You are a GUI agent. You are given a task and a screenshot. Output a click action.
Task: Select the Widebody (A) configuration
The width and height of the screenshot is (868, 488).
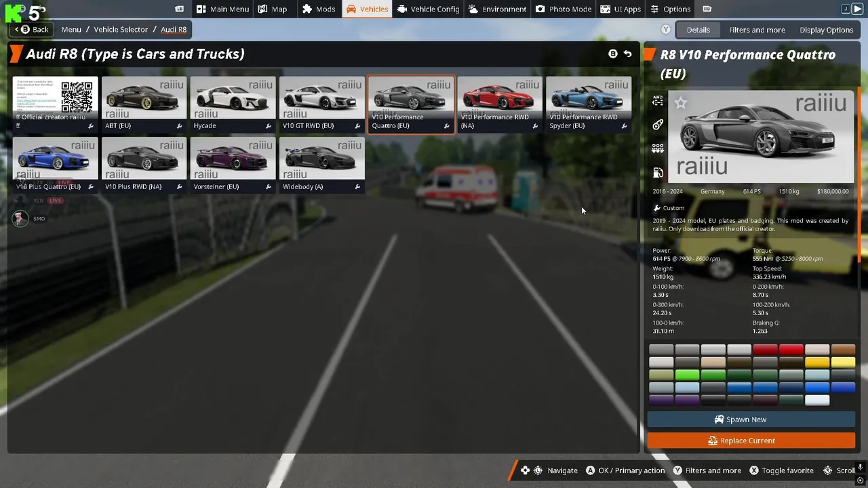coord(321,165)
